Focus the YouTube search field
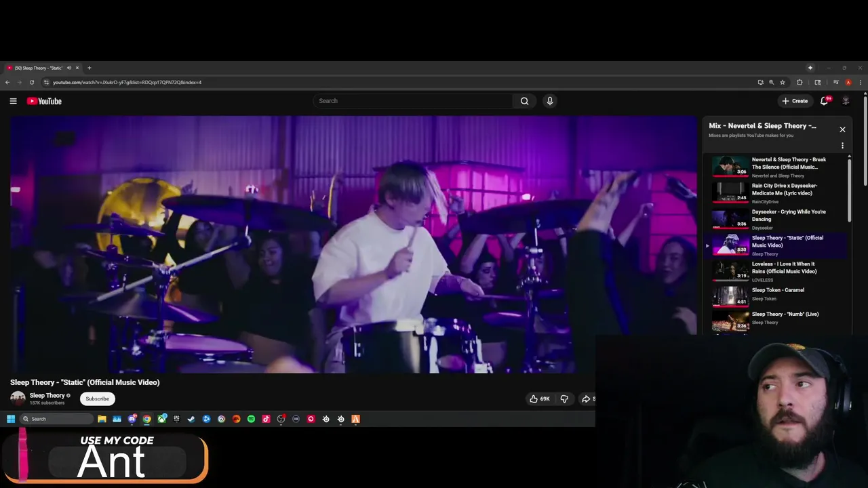868x488 pixels. pyautogui.click(x=414, y=101)
